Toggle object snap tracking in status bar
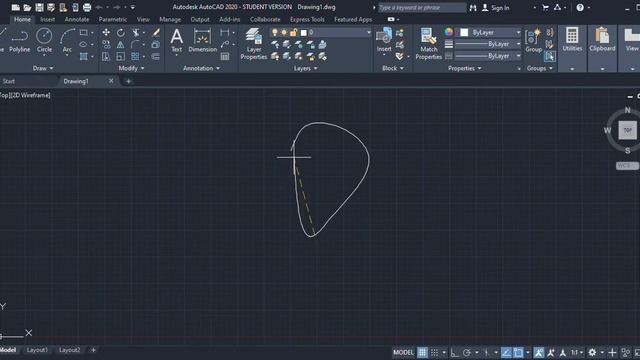Screen dimensions: 640x360 coord(506,352)
